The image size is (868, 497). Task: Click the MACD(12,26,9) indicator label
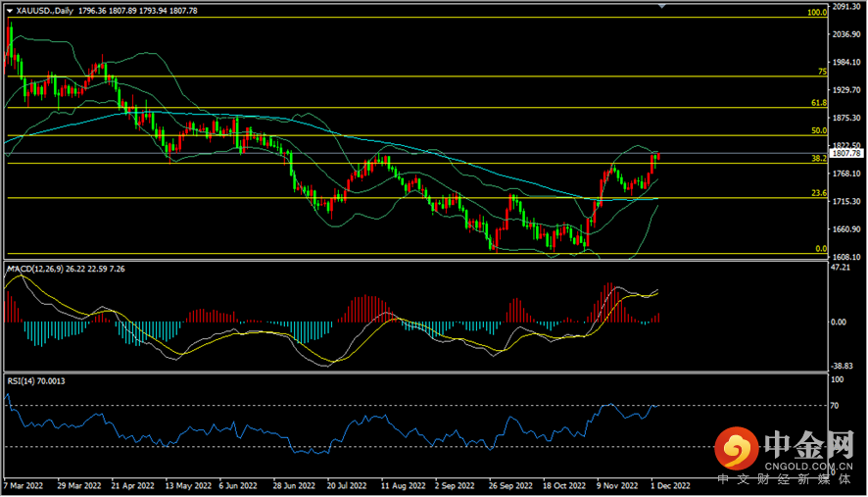(x=36, y=268)
